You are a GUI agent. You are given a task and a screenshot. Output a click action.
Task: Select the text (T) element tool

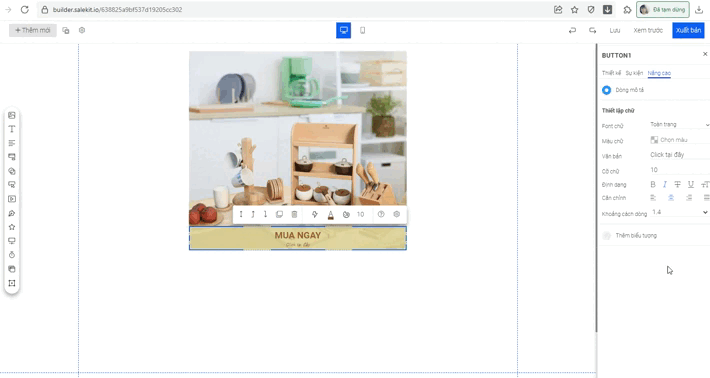[x=12, y=129]
